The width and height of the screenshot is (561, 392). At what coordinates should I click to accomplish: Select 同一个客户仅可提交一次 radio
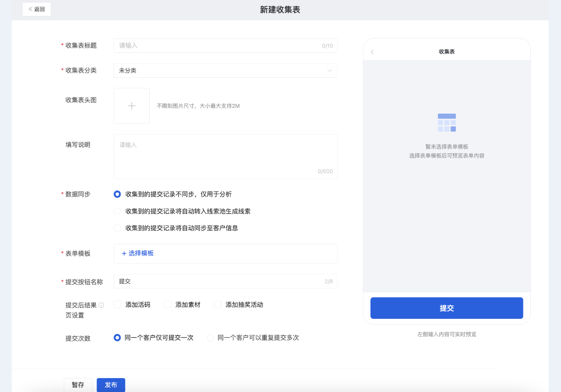[117, 338]
